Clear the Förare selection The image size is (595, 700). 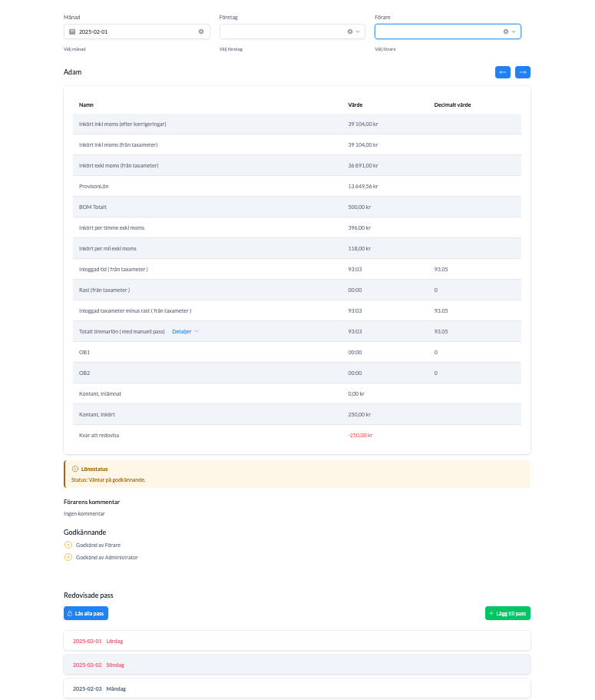[505, 32]
